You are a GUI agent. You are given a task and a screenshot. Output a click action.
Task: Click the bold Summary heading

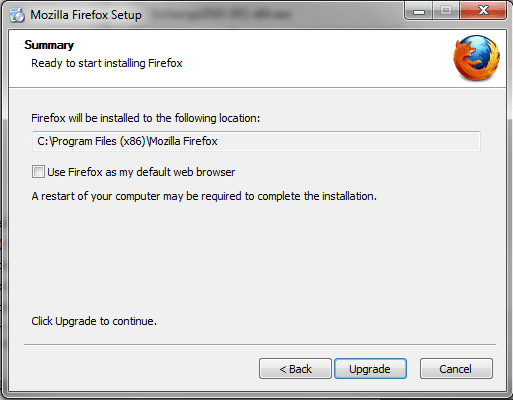coord(49,45)
